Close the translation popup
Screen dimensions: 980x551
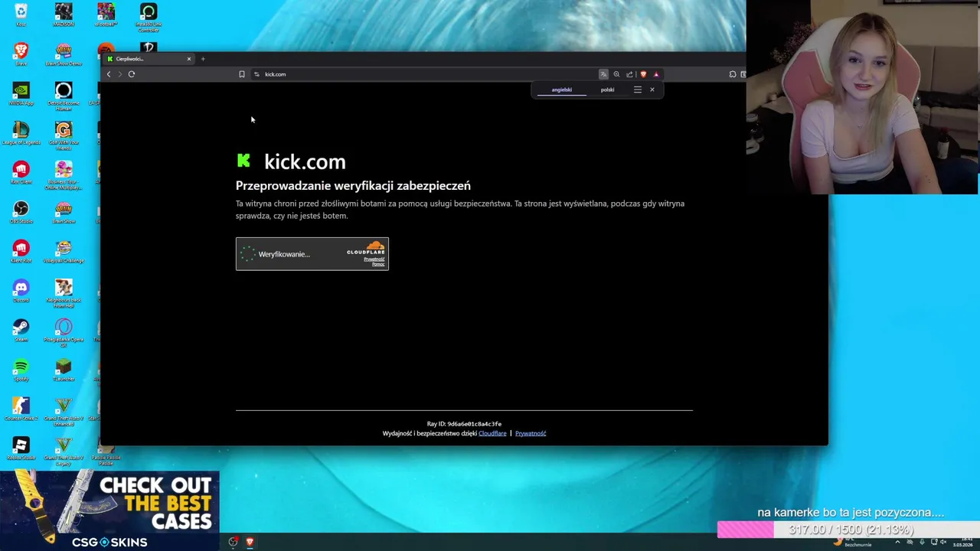[x=652, y=90]
